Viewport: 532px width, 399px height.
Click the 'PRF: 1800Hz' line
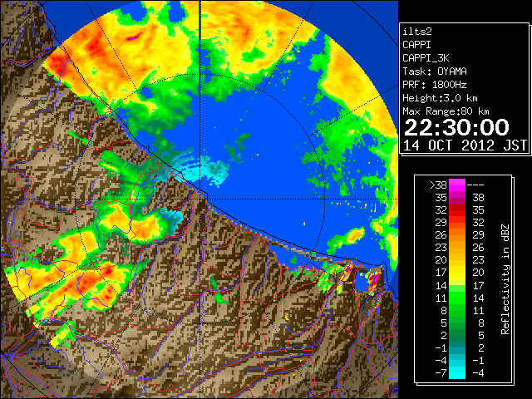pyautogui.click(x=435, y=85)
